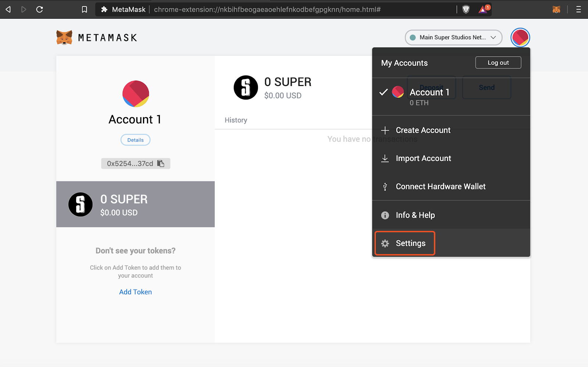
Task: Open browser hamburger menu
Action: (578, 10)
